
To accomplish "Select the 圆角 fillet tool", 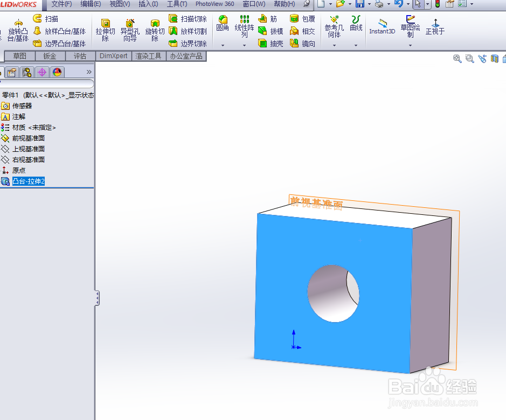I will pos(223,23).
